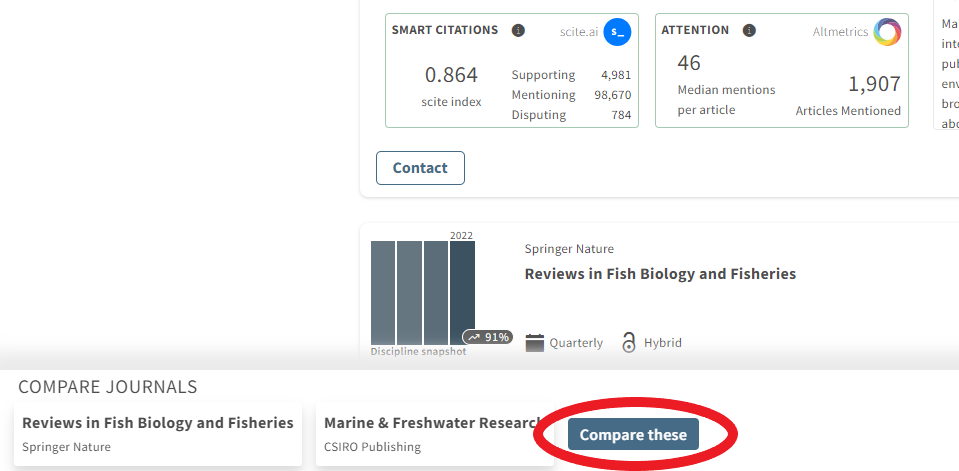Viewport: 959px width, 471px height.
Task: Click the Quarterly calendar icon
Action: pos(535,343)
